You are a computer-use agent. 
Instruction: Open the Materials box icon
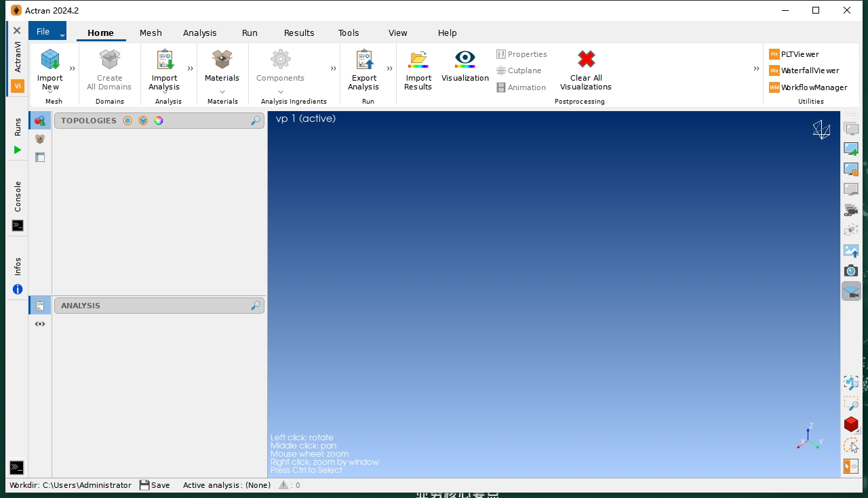tap(222, 60)
